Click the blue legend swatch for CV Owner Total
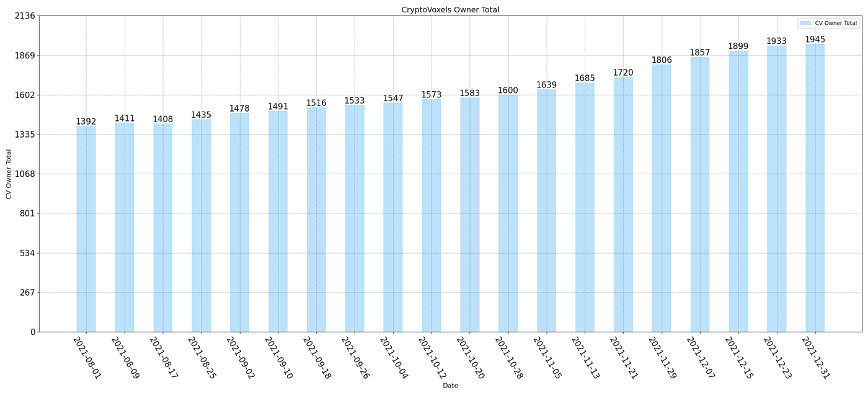The height and width of the screenshot is (395, 868). pos(805,23)
